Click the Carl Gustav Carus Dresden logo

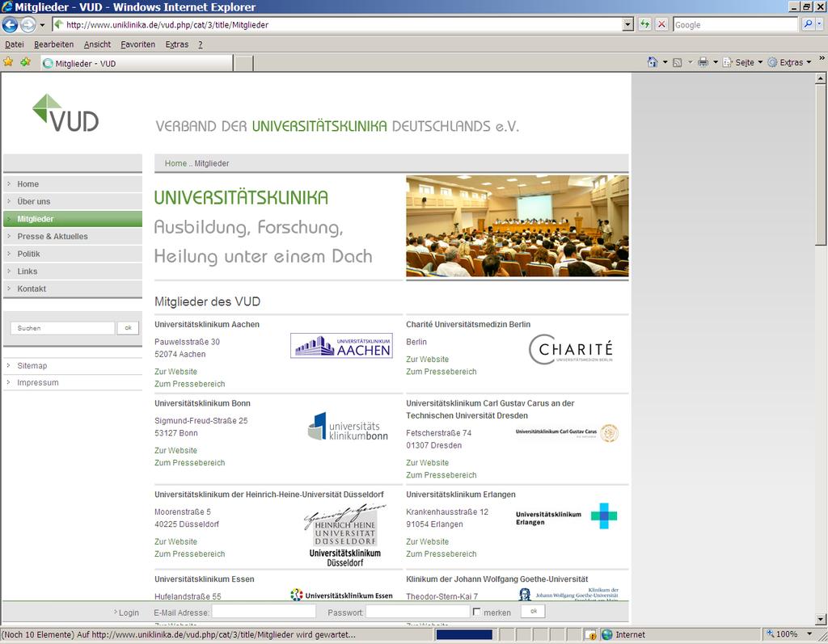click(x=567, y=433)
